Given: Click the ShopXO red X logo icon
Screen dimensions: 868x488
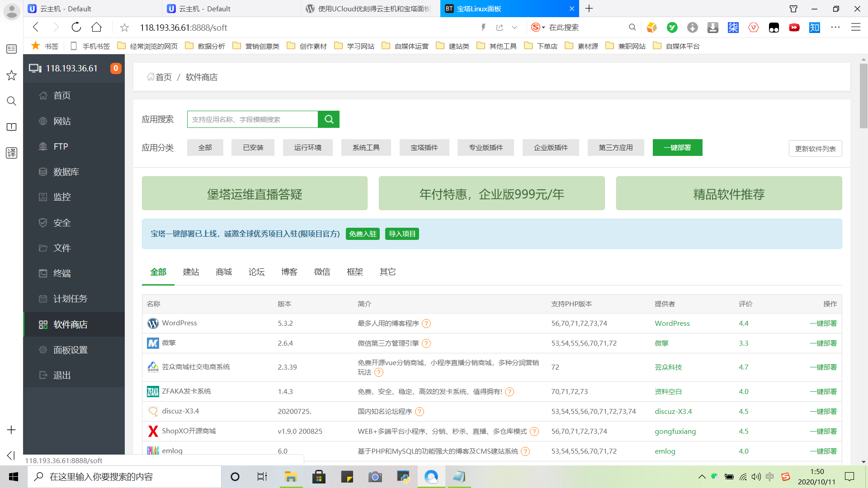Looking at the screenshot, I should [153, 432].
